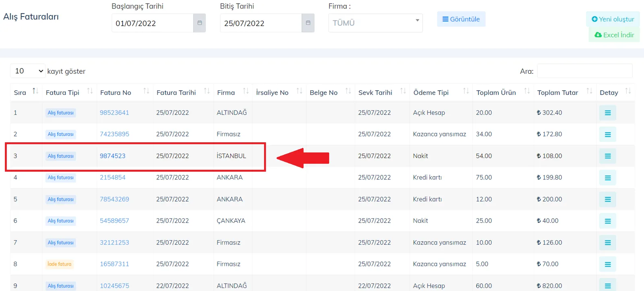Click the Görüntüle button
Image resolution: width=644 pixels, height=291 pixels.
[x=461, y=19]
